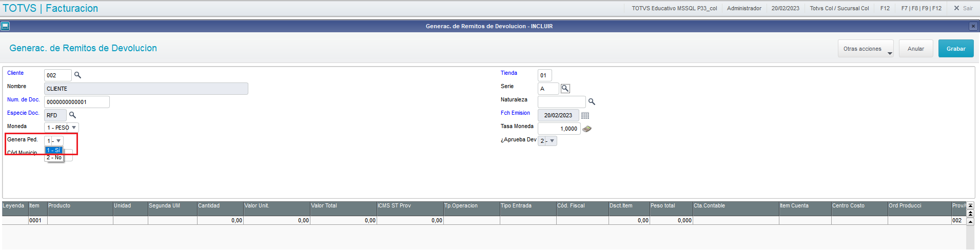980x251 pixels.
Task: Click the Nombre field
Action: click(146, 89)
